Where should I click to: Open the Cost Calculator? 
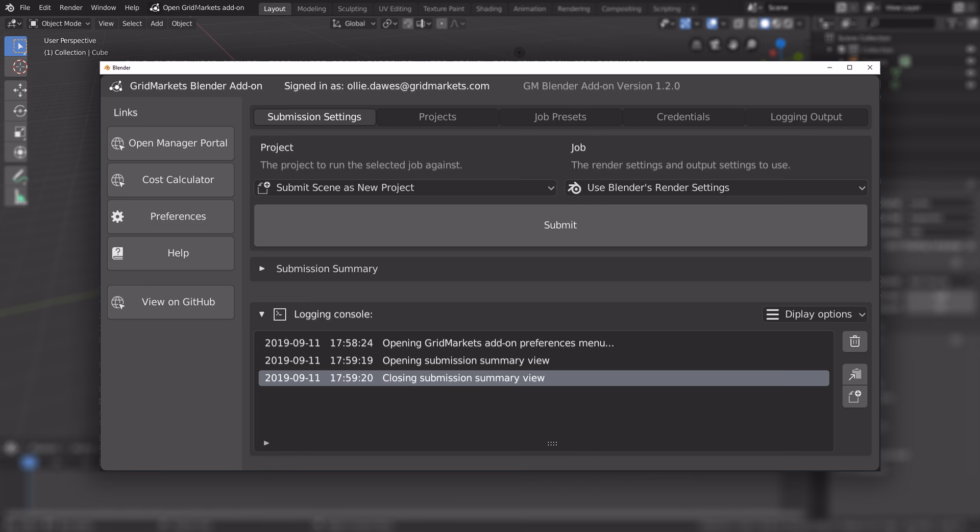171,180
